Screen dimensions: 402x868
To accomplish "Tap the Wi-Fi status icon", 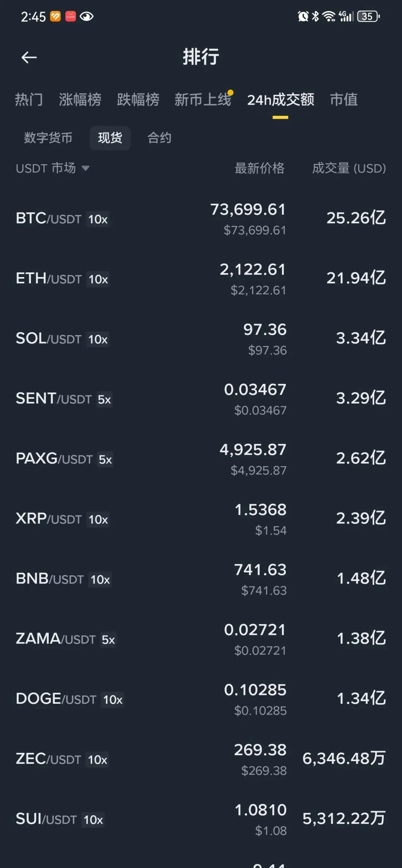I will 329,16.
